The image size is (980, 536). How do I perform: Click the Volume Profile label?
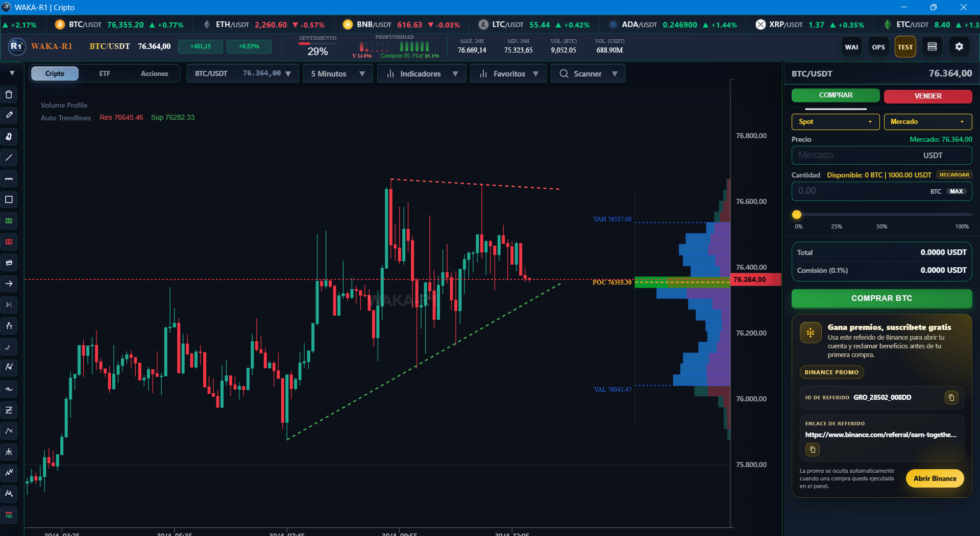(x=64, y=105)
